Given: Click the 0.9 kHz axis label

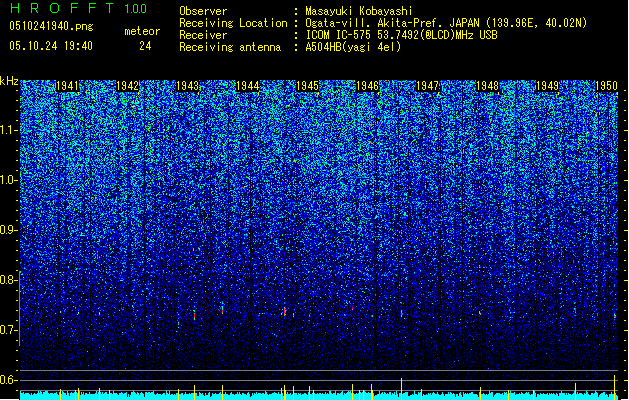Looking at the screenshot, I should click(9, 230).
